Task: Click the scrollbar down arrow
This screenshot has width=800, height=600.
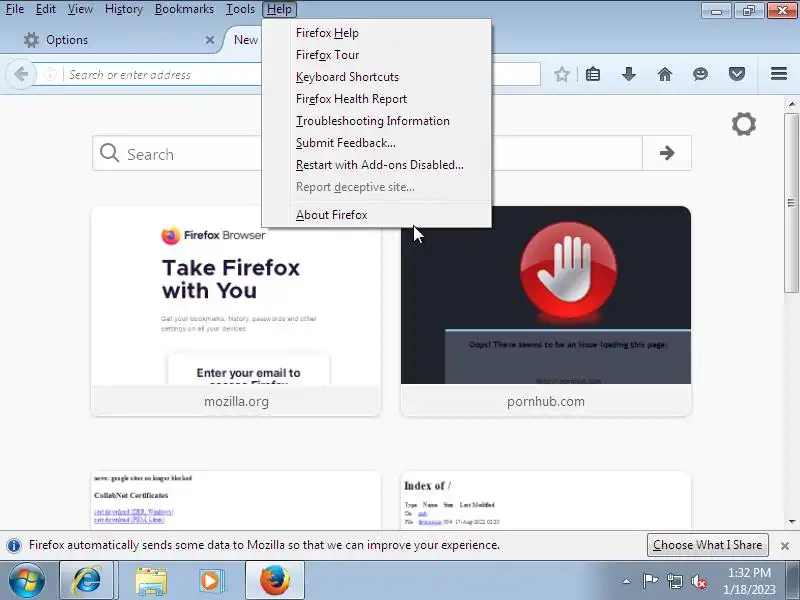Action: [791, 521]
